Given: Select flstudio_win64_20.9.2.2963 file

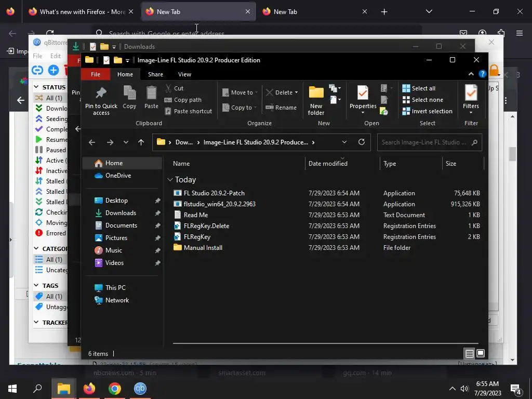Looking at the screenshot, I should point(219,204).
